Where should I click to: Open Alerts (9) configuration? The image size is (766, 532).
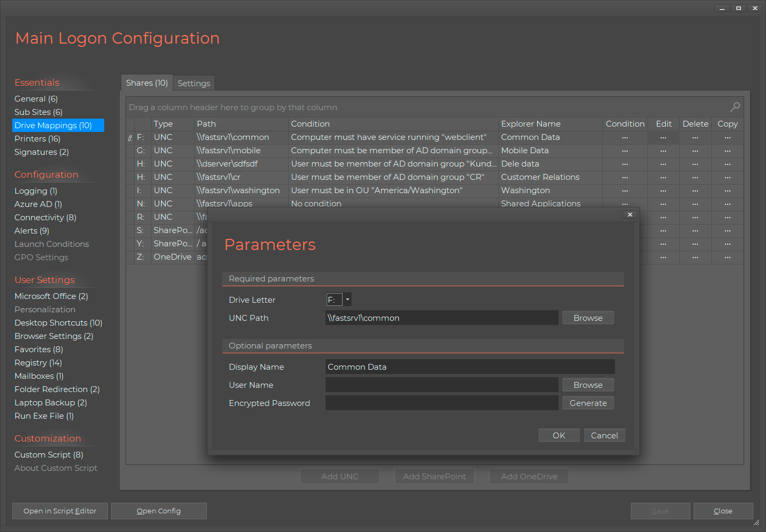tap(32, 230)
